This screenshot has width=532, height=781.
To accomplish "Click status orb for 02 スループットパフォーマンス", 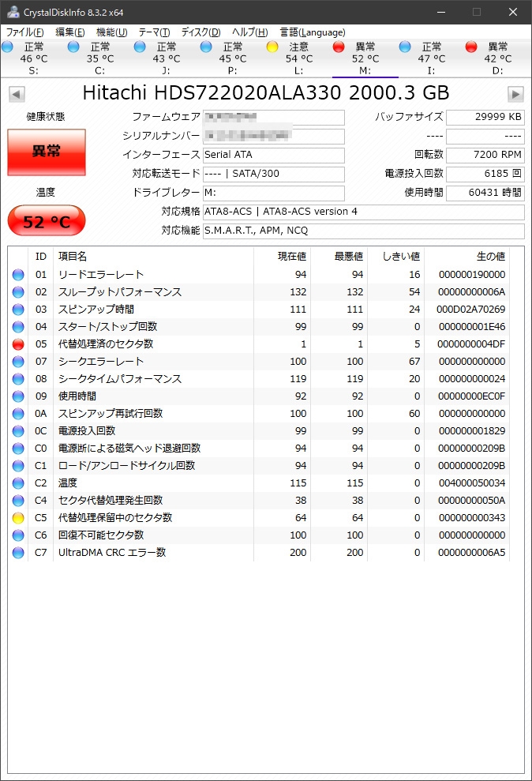I will (x=18, y=292).
